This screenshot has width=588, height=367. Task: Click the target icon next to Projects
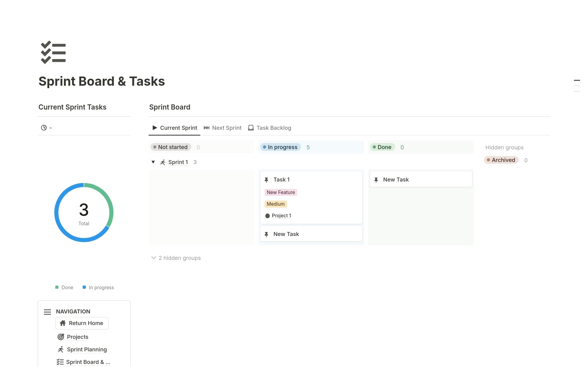[x=61, y=337]
